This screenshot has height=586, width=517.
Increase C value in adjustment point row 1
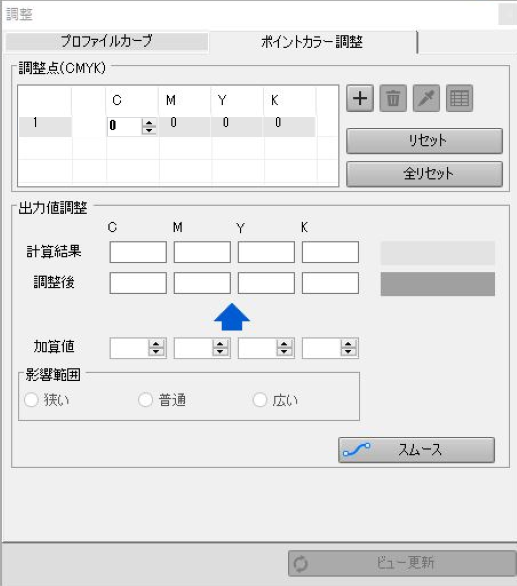149,123
